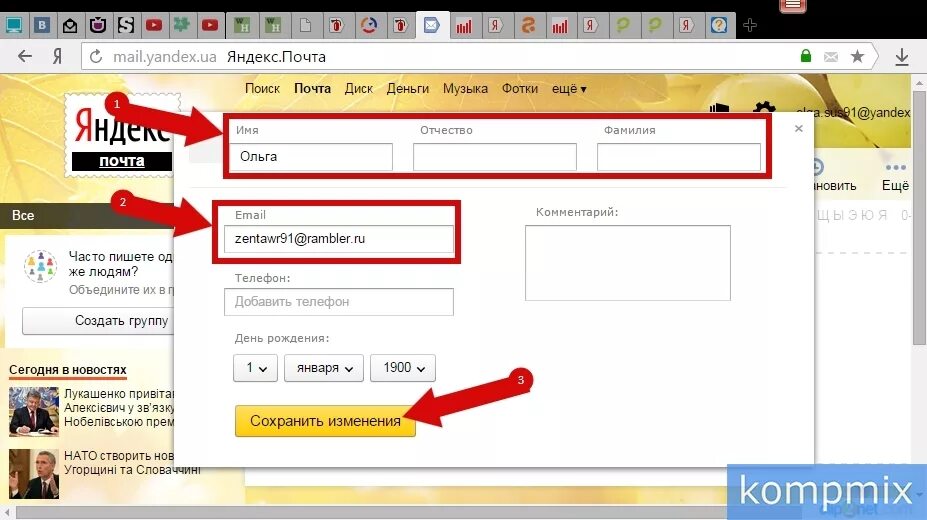The height and width of the screenshot is (520, 927).
Task: Click the Yandex Я home button
Action: click(57, 57)
